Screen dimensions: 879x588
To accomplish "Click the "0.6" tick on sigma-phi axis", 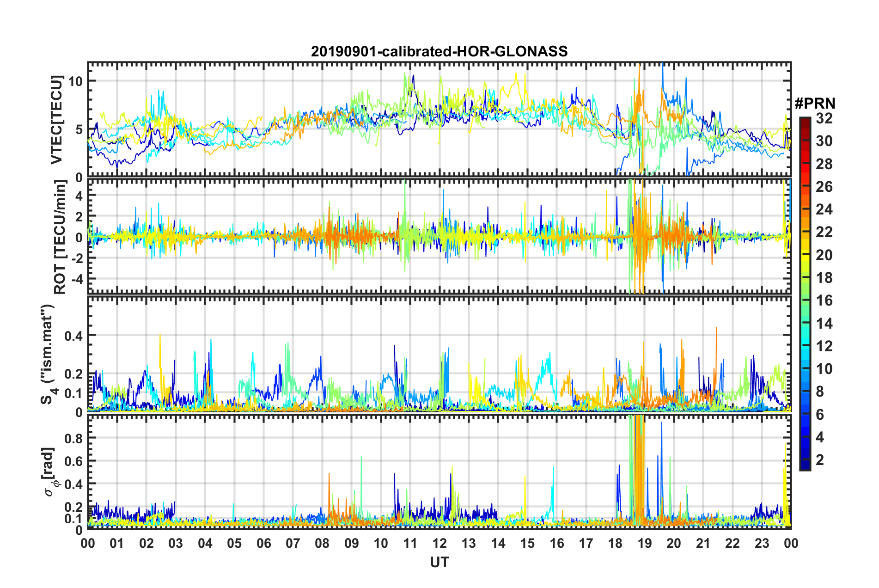I will (73, 461).
